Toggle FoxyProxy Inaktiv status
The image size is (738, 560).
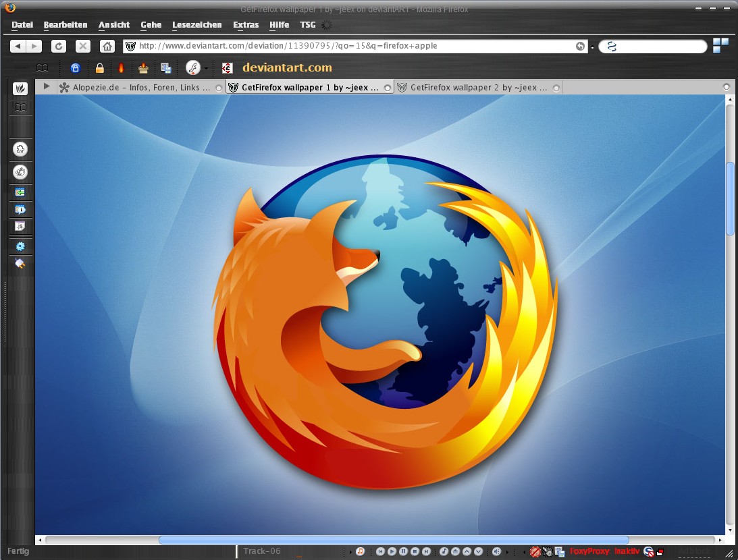pos(604,551)
